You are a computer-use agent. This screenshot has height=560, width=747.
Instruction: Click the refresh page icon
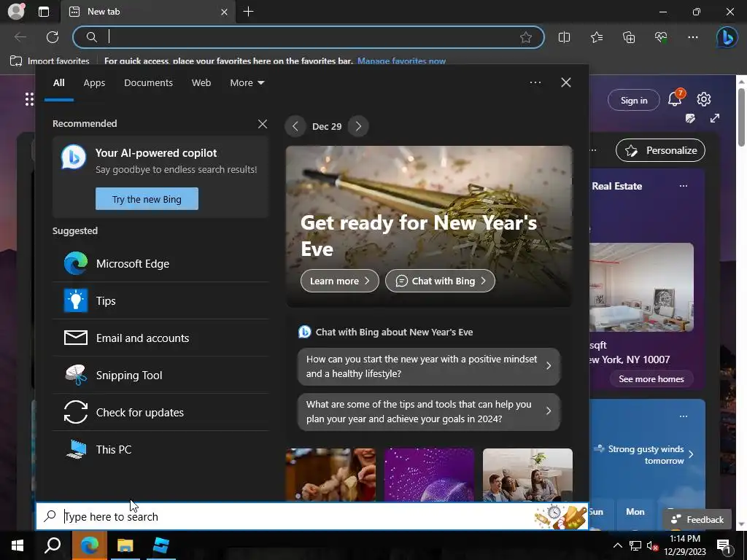point(53,37)
